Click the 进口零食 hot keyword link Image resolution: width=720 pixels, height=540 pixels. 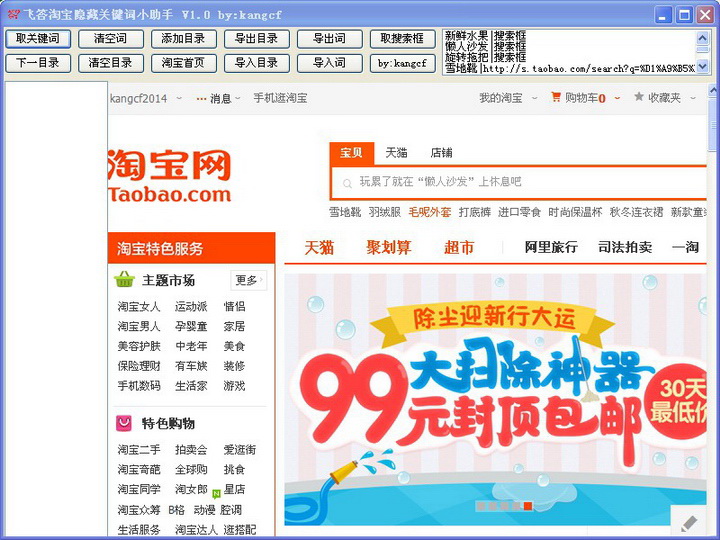[x=519, y=212]
